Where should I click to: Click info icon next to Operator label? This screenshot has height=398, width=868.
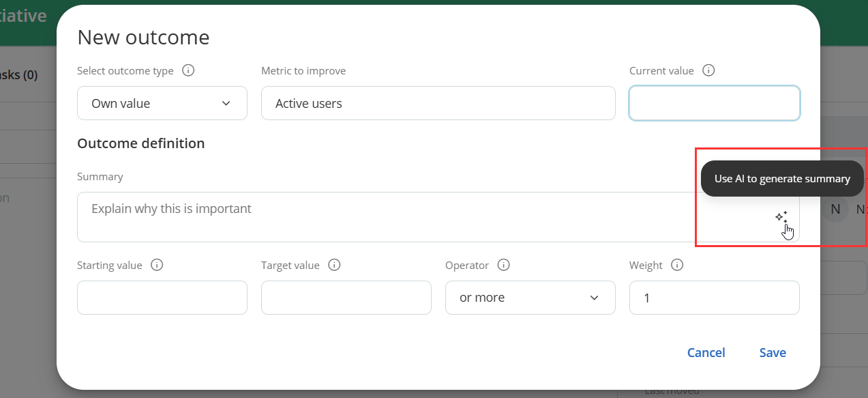504,265
